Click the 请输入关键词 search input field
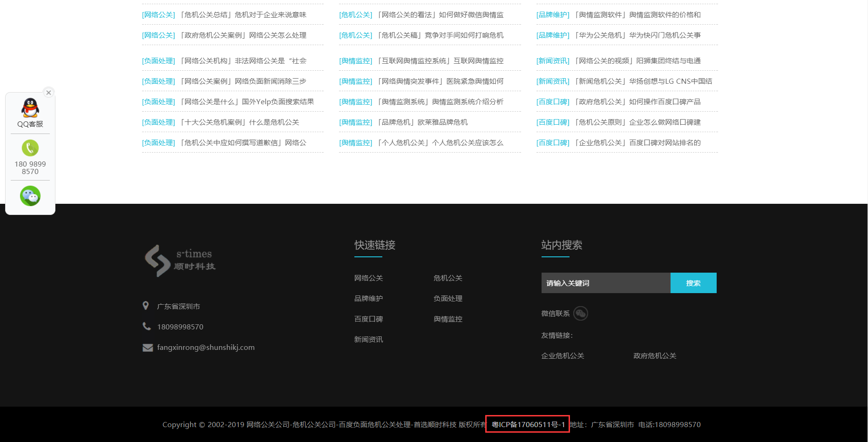868x442 pixels. point(605,283)
